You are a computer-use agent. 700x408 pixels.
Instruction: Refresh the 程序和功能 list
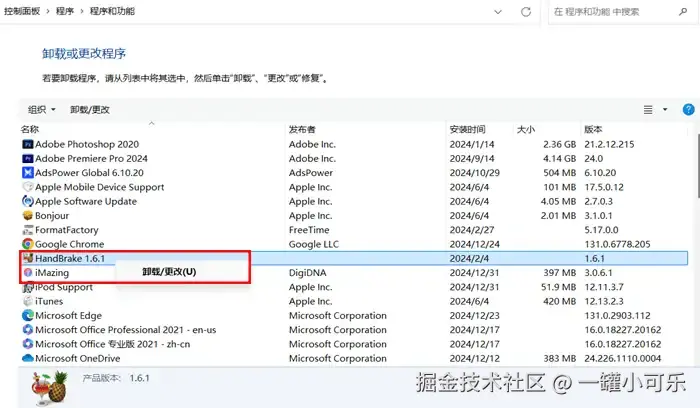pyautogui.click(x=526, y=12)
